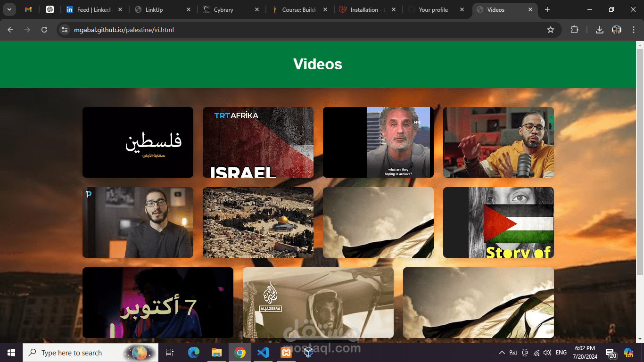Image resolution: width=644 pixels, height=362 pixels.
Task: Switch to the Your profile tab
Action: (436, 9)
